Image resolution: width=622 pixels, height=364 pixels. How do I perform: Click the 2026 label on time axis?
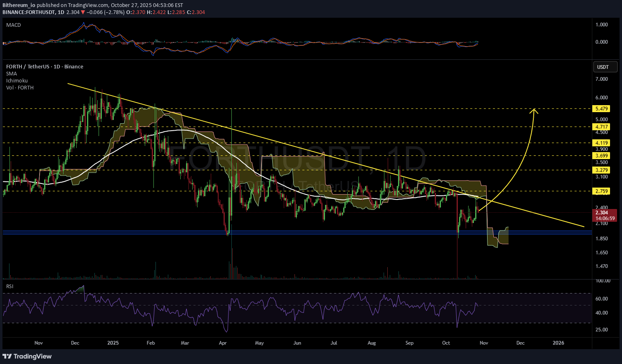[x=558, y=343]
